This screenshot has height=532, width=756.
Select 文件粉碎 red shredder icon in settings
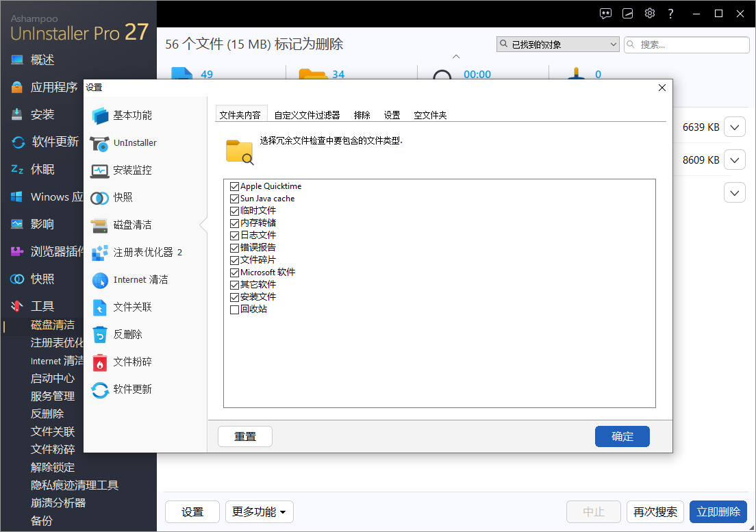coord(99,362)
